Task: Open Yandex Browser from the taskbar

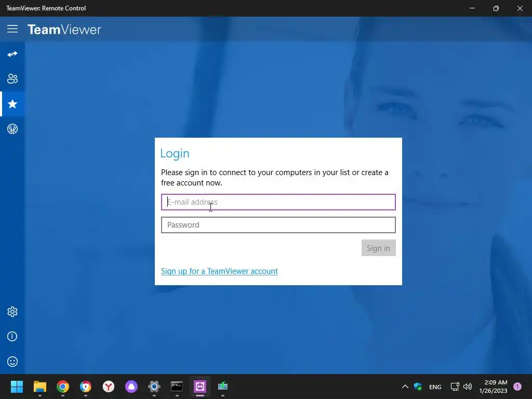Action: pos(109,387)
